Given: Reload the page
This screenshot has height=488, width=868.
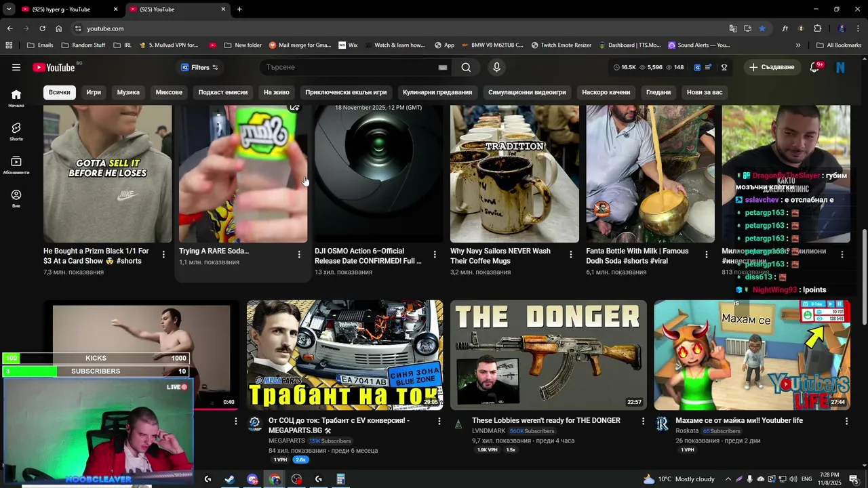Looking at the screenshot, I should point(42,28).
